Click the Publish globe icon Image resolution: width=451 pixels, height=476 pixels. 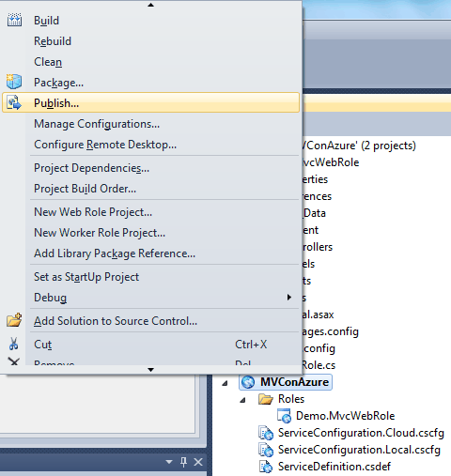[14, 102]
